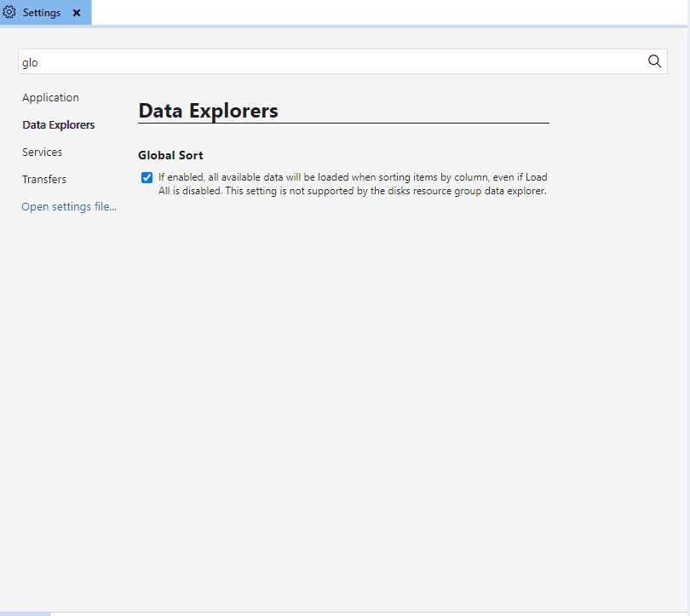The width and height of the screenshot is (690, 616).
Task: Click the Data Explorers page heading
Action: point(208,111)
